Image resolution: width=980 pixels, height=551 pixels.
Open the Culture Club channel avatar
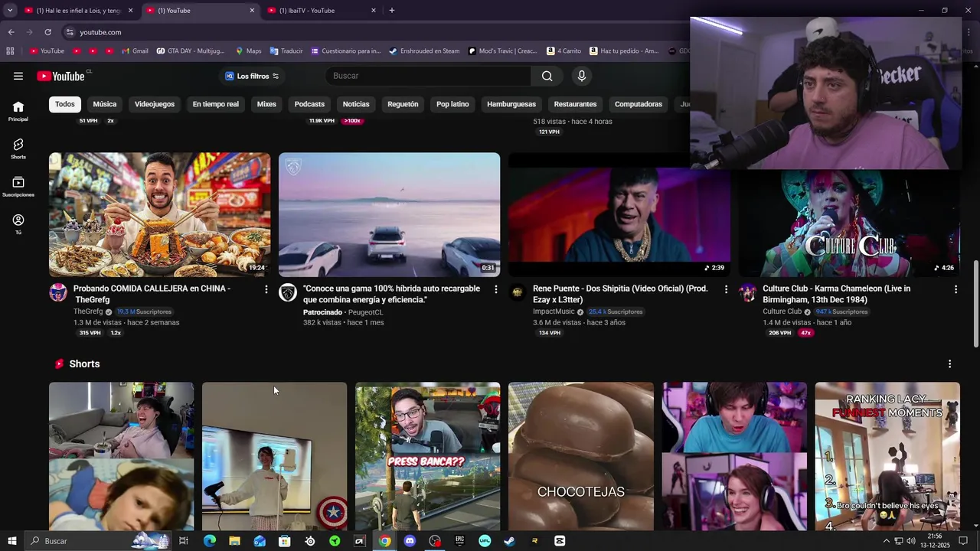(x=747, y=292)
